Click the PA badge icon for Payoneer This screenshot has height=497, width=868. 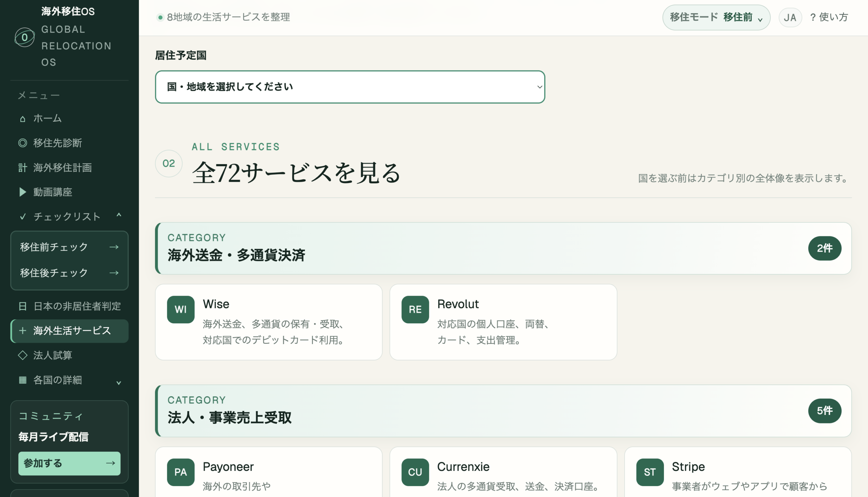click(181, 472)
